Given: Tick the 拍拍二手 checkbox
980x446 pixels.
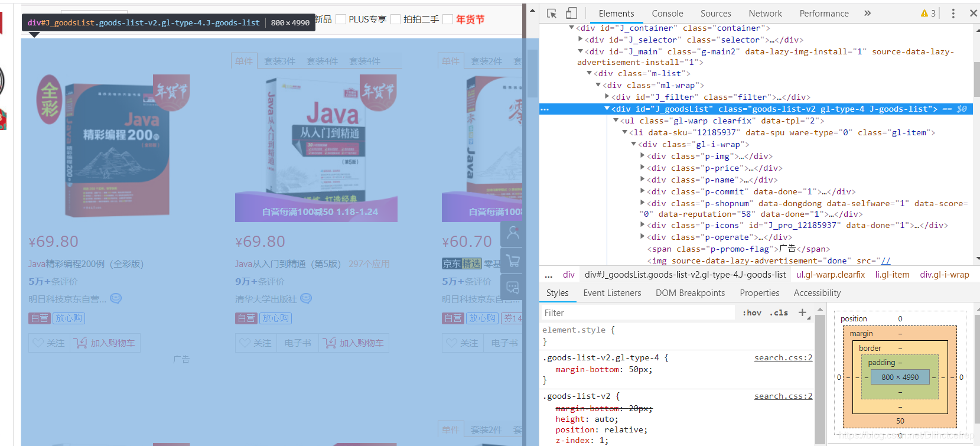Looking at the screenshot, I should [x=396, y=19].
